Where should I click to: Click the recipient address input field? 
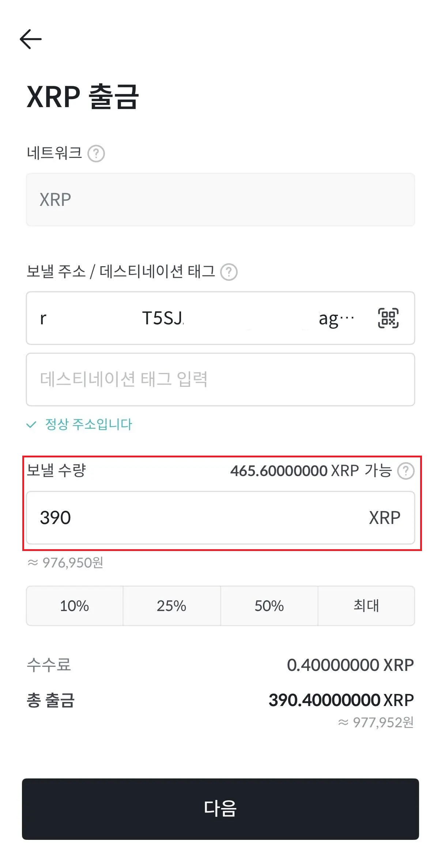click(x=197, y=318)
